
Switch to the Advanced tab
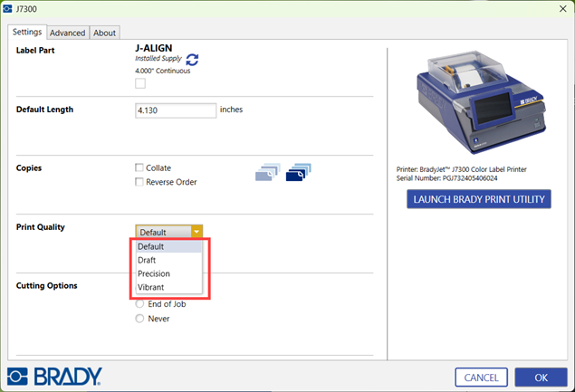pyautogui.click(x=68, y=33)
